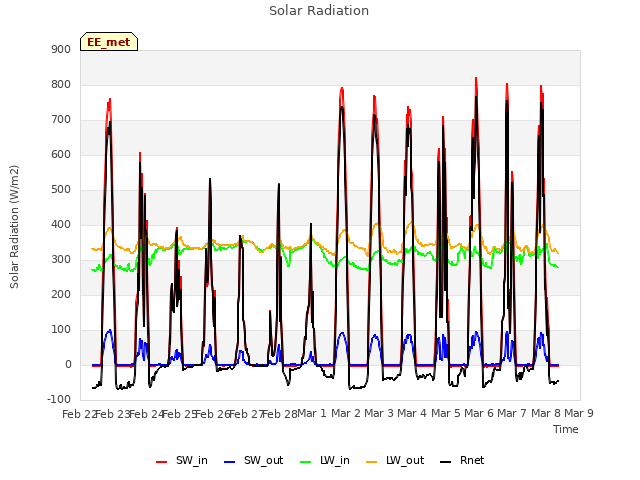Click the Mar 4 x-axis date label

[x=412, y=414]
